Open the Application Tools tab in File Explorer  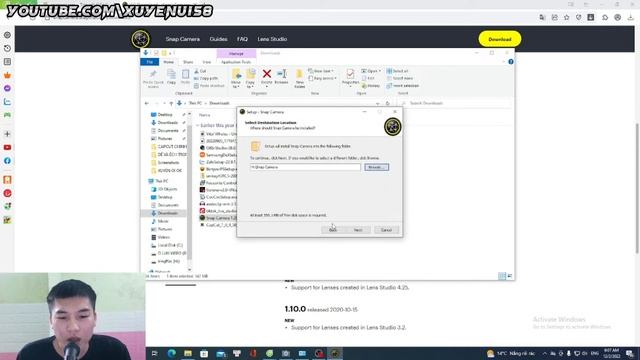236,62
